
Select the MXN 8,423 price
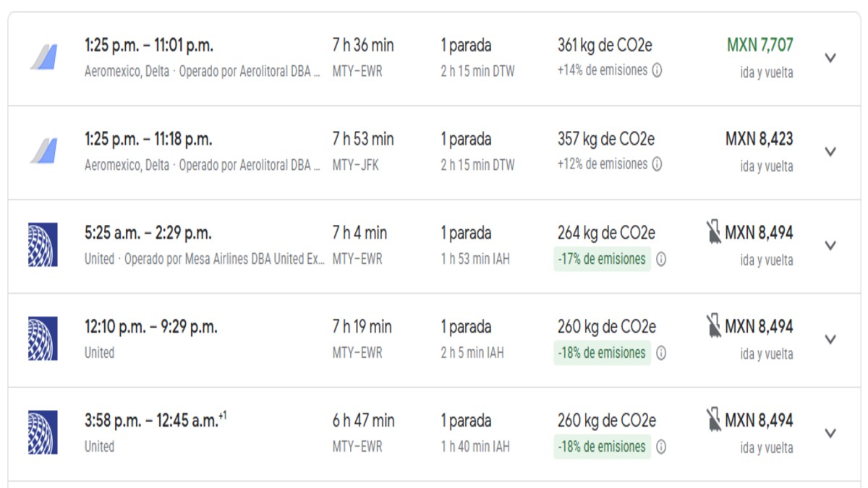759,139
